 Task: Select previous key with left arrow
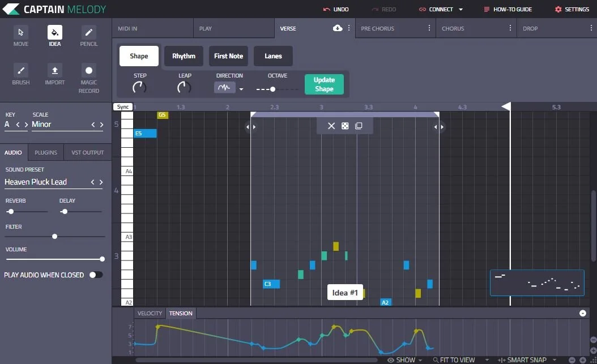pos(18,125)
